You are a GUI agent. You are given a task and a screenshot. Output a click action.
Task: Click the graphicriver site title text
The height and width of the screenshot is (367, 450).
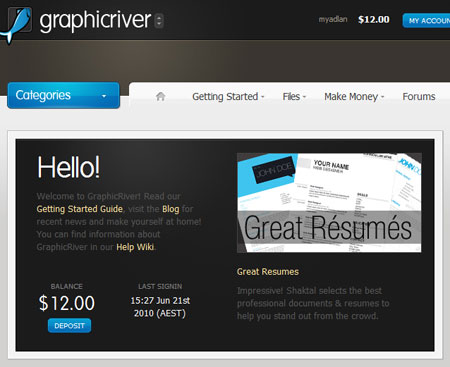(95, 22)
